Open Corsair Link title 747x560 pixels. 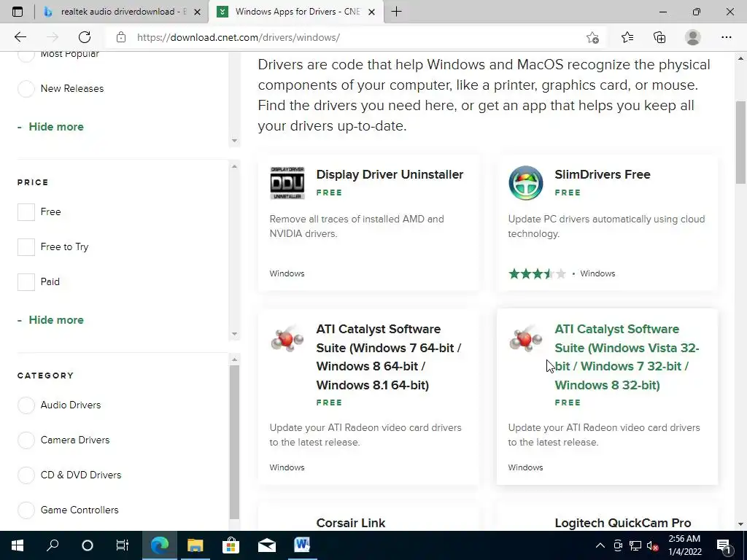point(351,523)
